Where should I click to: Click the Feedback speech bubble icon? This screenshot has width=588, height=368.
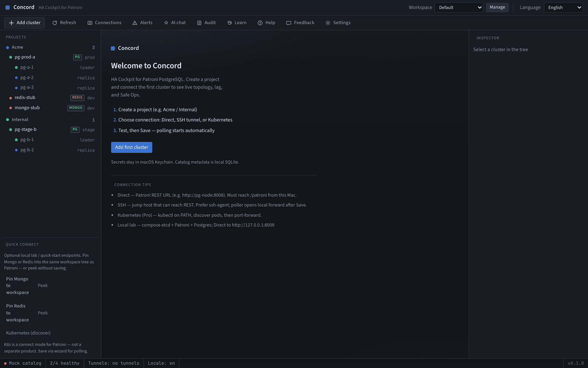click(x=288, y=23)
